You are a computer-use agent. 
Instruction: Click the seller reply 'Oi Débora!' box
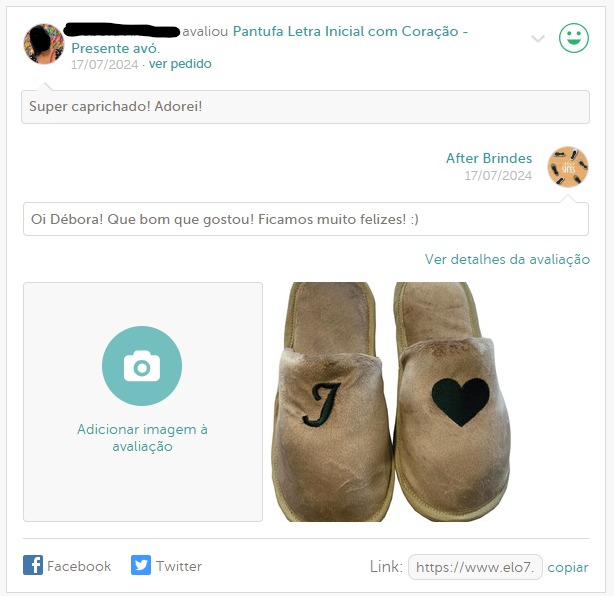pyautogui.click(x=306, y=219)
